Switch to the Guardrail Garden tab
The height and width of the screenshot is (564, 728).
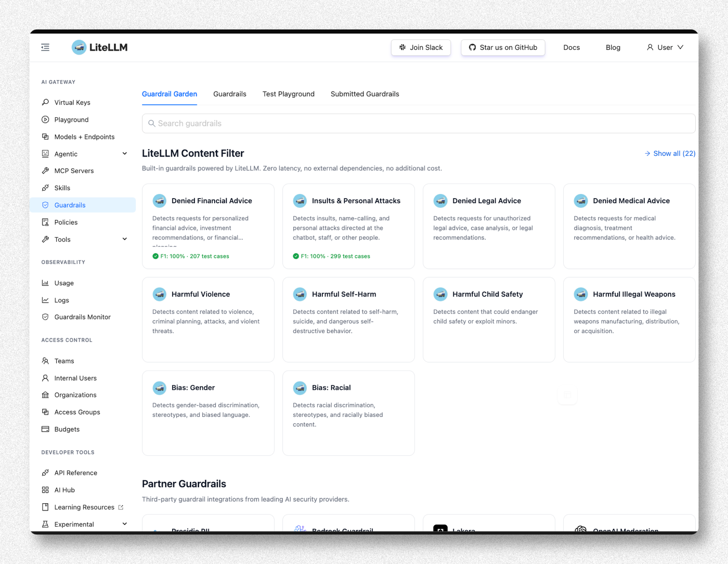[x=170, y=94]
